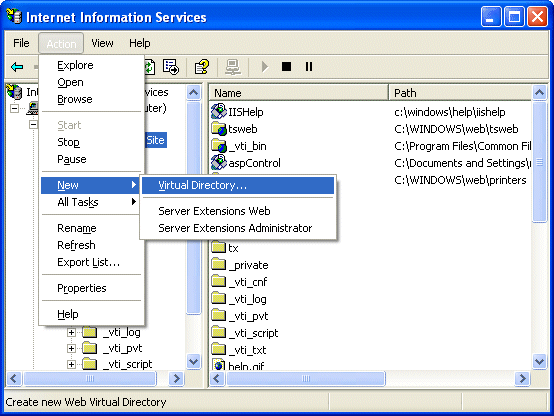Click the IISHelp application icon
This screenshot has width=554, height=416.
point(219,111)
